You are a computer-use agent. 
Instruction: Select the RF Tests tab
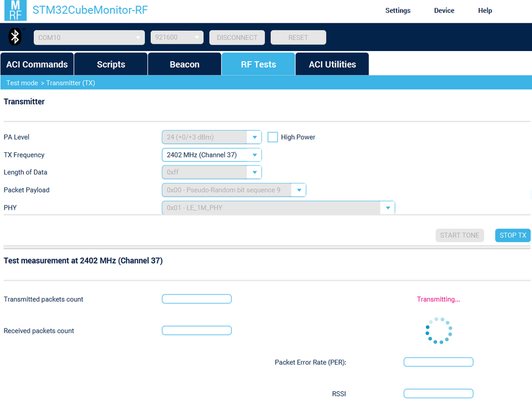(x=258, y=64)
